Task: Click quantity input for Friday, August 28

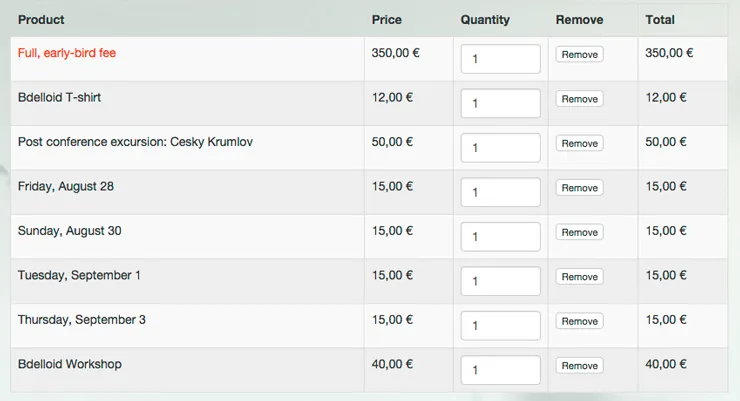Action: 500,192
